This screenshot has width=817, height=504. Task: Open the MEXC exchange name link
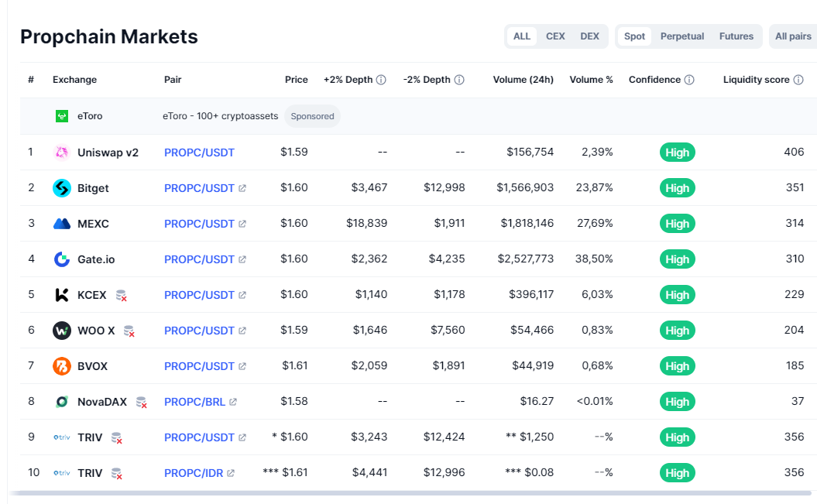coord(93,224)
